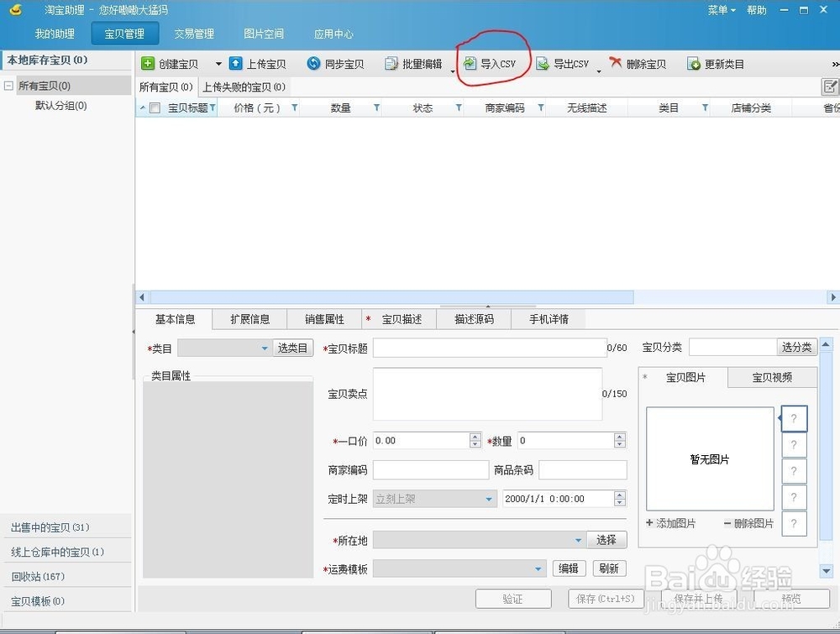This screenshot has height=634, width=840.
Task: Click into the 商家编码 input field
Action: pyautogui.click(x=431, y=470)
